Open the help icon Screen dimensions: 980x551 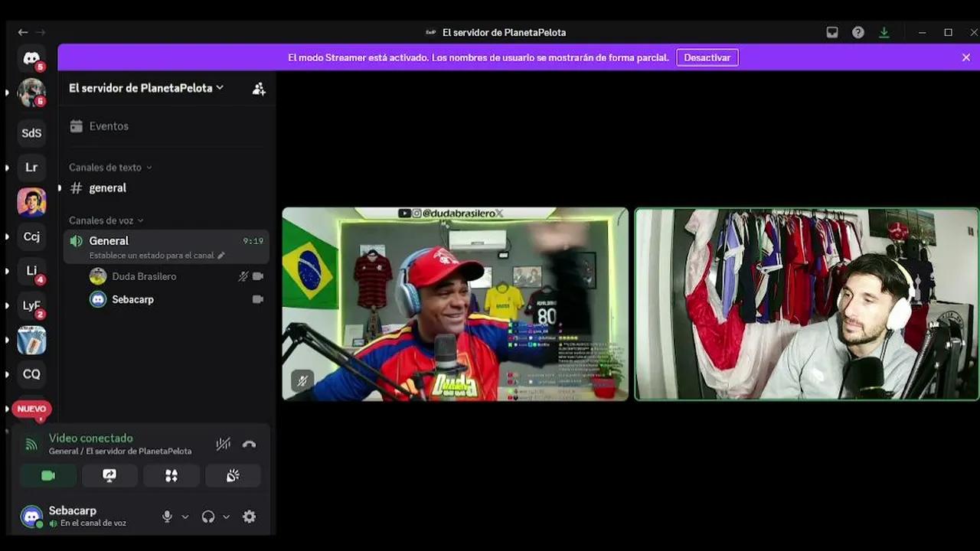click(x=858, y=32)
